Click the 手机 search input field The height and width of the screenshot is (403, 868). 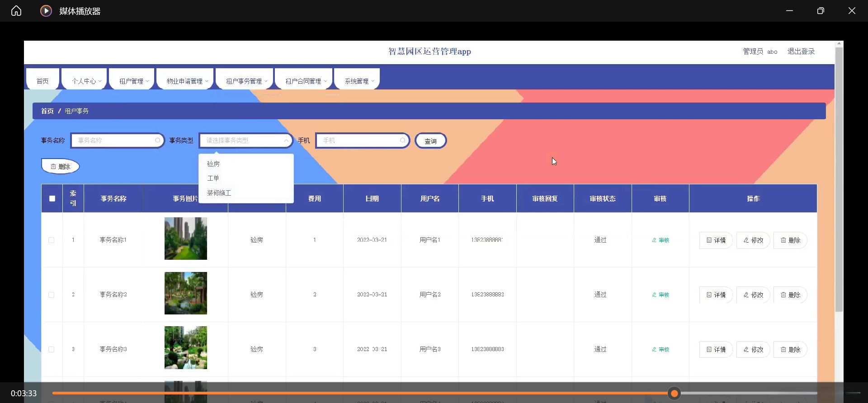click(x=363, y=141)
